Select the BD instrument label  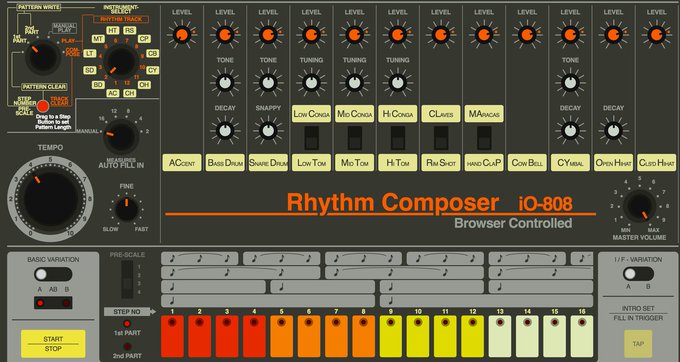[x=98, y=85]
